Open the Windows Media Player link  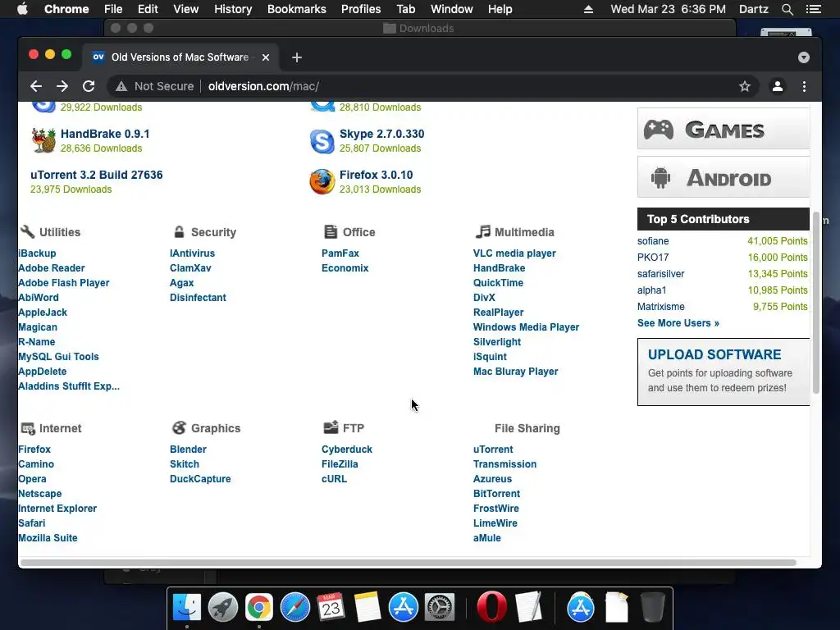(x=526, y=327)
